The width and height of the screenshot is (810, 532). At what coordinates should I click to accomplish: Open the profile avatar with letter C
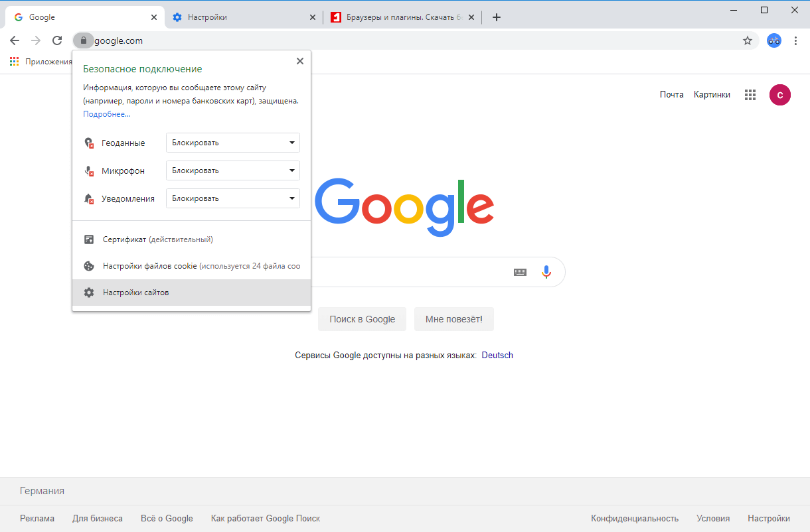tap(780, 94)
